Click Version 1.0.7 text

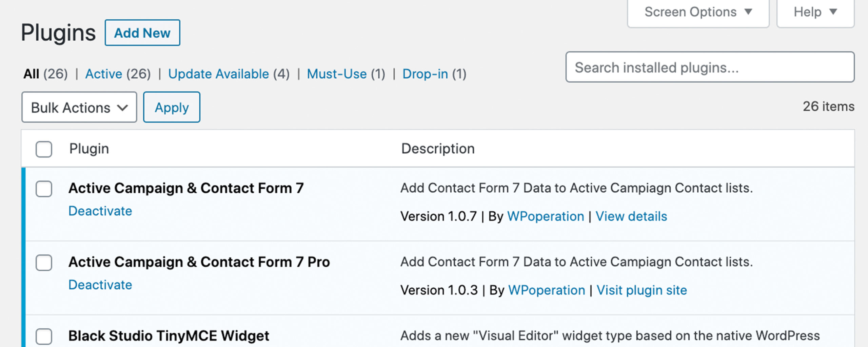[x=438, y=216]
